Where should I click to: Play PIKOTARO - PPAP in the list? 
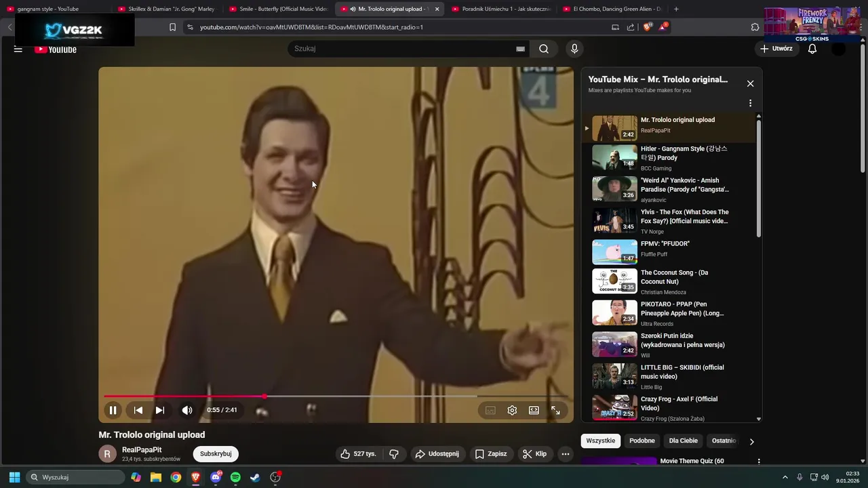[668, 313]
